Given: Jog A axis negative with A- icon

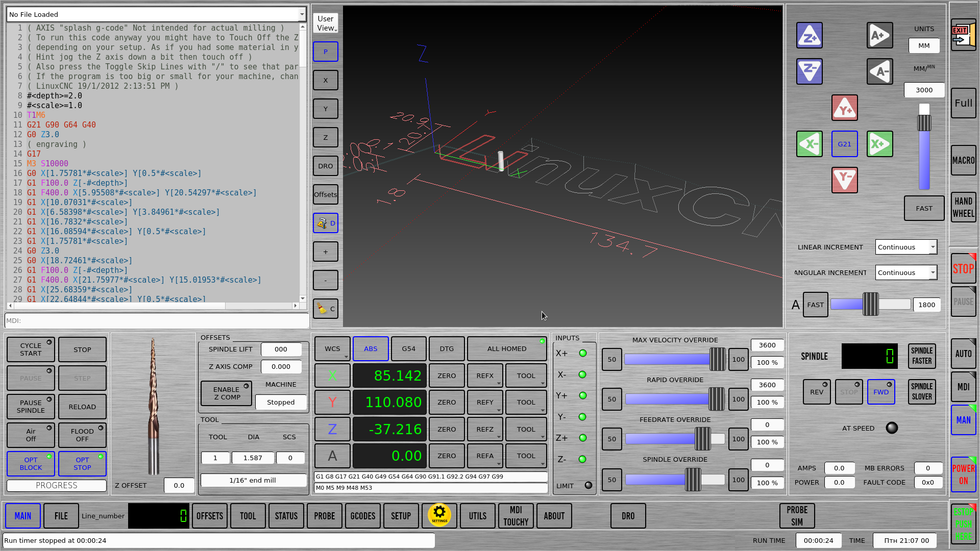Looking at the screenshot, I should click(x=879, y=71).
